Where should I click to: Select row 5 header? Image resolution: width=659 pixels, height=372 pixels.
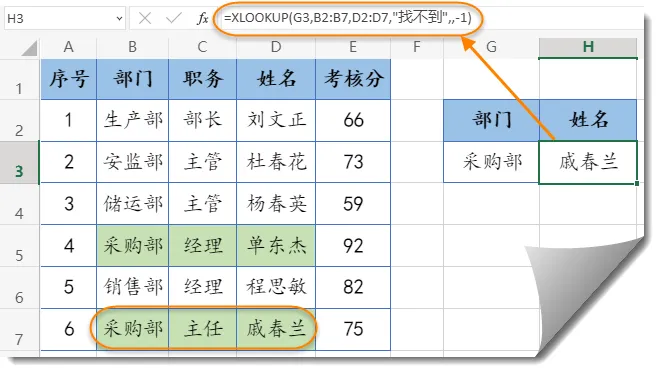pyautogui.click(x=19, y=245)
